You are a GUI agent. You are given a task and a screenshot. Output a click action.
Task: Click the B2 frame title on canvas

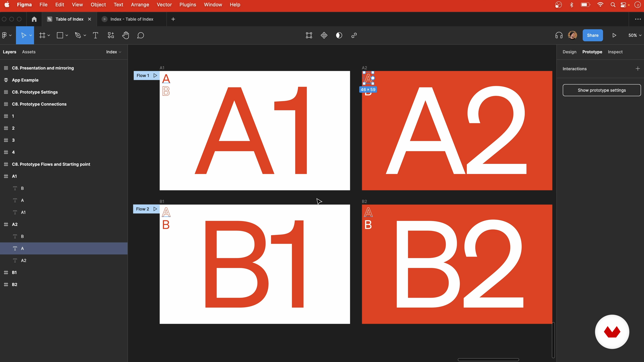tap(364, 201)
